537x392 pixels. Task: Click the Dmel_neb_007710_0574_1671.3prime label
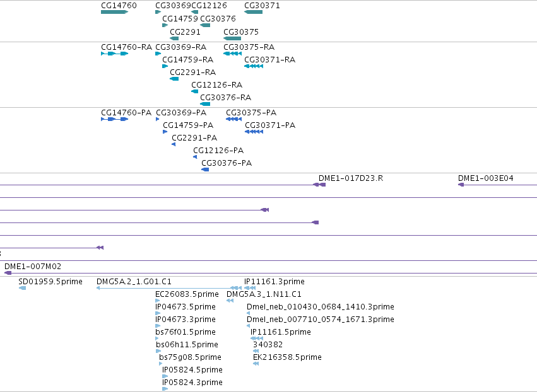(321, 320)
